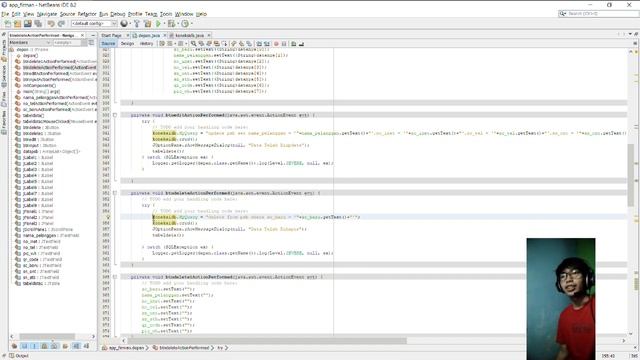Toggle Sort by Name in the navigator
This screenshot has width=640, height=360.
coord(76,346)
